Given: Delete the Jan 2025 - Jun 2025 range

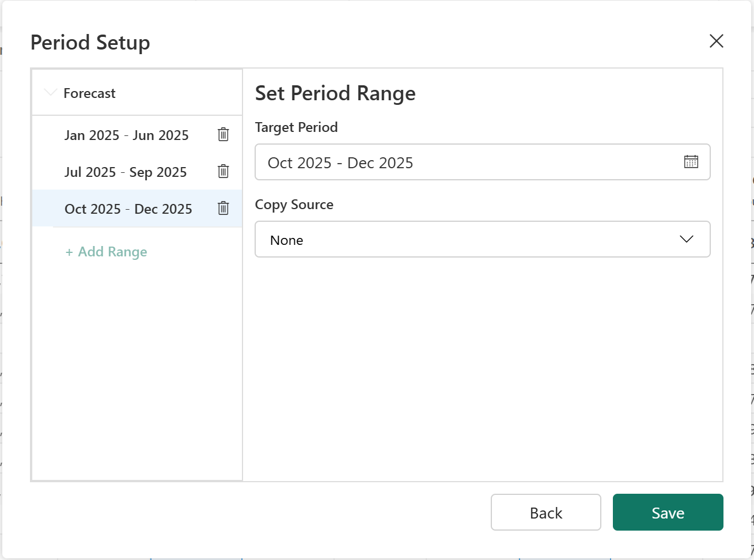Looking at the screenshot, I should [x=223, y=135].
